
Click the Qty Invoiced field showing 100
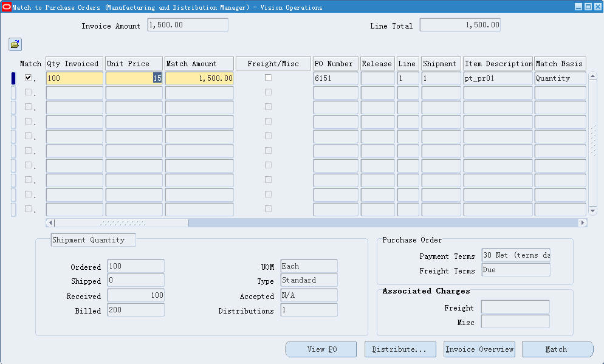click(x=74, y=78)
